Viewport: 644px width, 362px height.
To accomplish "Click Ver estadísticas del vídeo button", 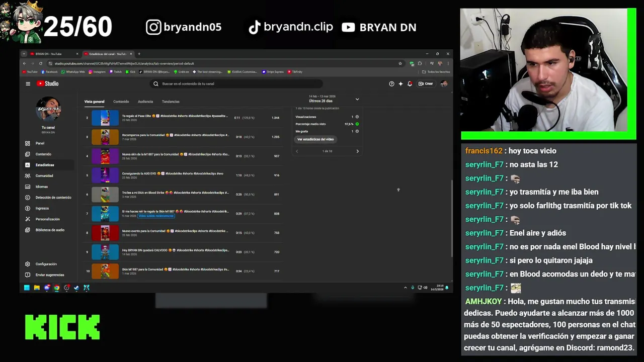I will pyautogui.click(x=315, y=139).
